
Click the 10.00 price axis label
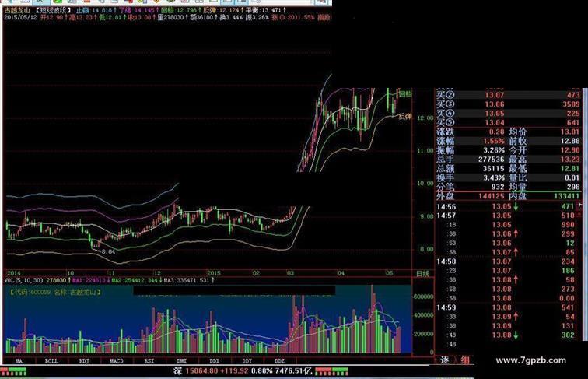tap(425, 184)
